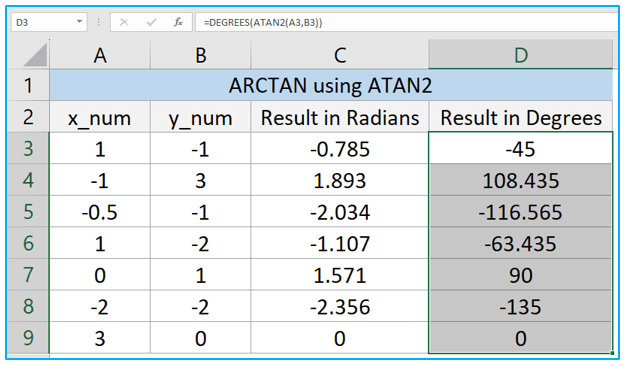
Task: Click cell containing -135
Action: pyautogui.click(x=521, y=306)
